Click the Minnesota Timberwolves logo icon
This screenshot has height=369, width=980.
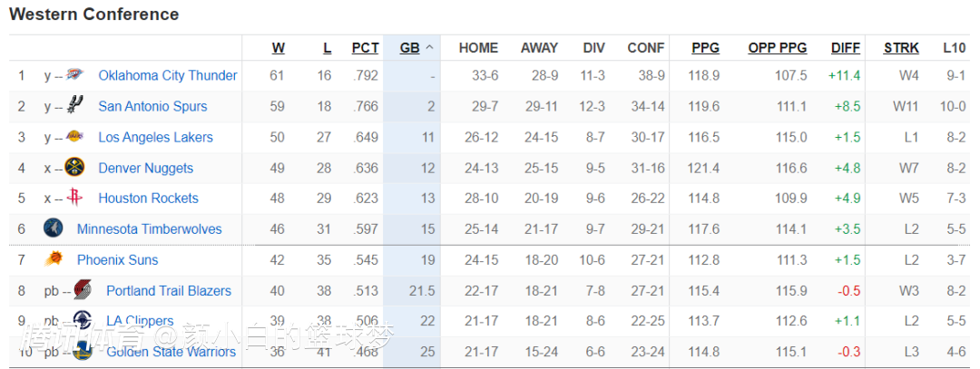click(54, 228)
